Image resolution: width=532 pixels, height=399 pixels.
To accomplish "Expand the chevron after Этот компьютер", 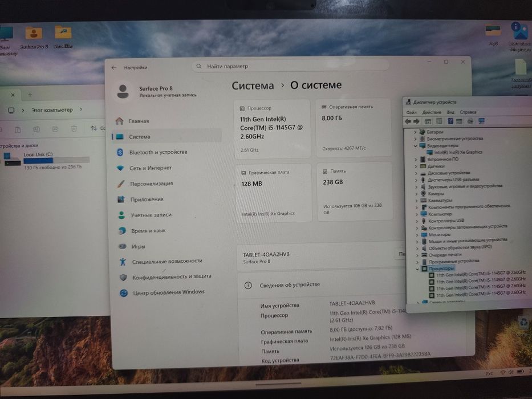I will [x=81, y=109].
